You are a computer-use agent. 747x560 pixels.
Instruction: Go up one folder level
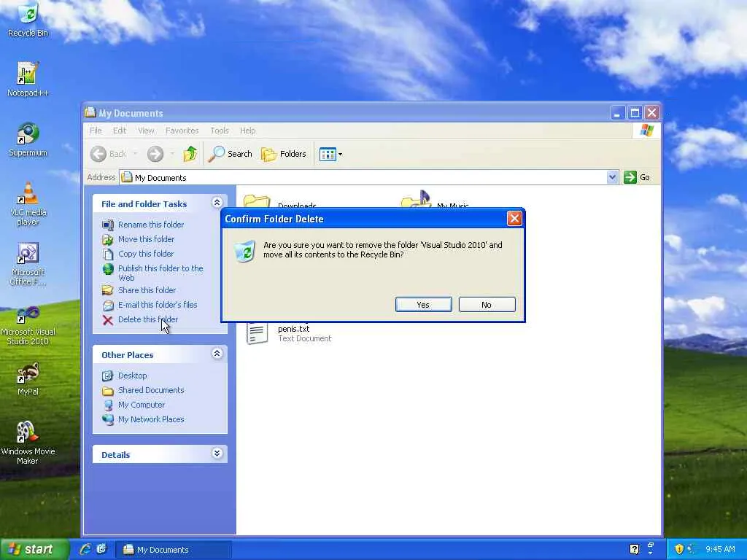190,154
